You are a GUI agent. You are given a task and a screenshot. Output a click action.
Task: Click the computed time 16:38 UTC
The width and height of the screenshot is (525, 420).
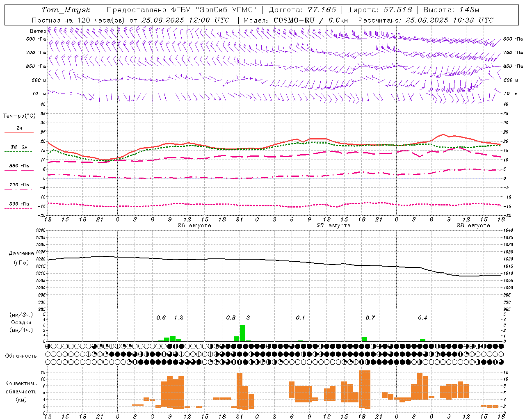click(x=473, y=20)
